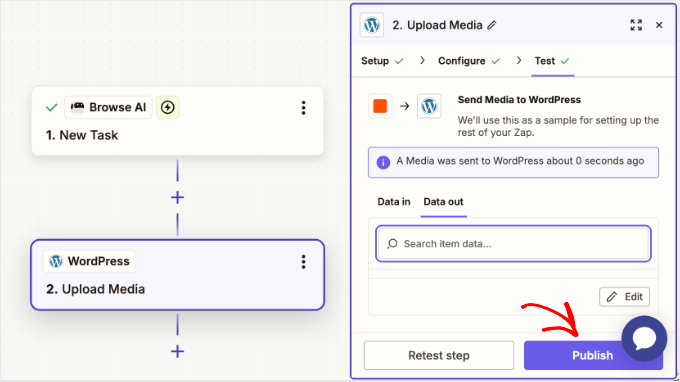Open the Data out tab
The image size is (680, 382).
click(x=443, y=202)
